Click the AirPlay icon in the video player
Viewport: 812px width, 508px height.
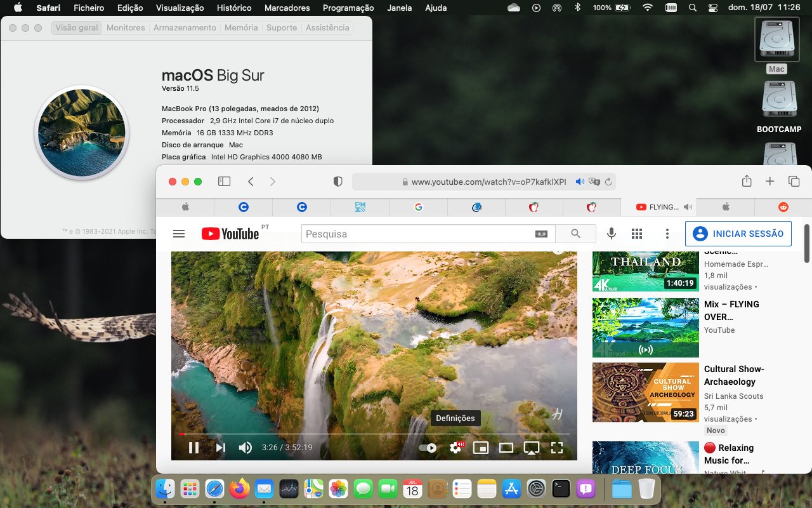[532, 448]
